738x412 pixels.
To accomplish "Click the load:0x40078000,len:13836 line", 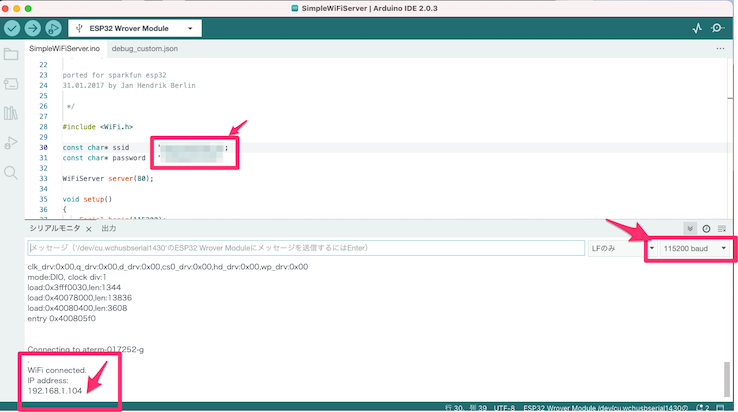I will 80,298.
